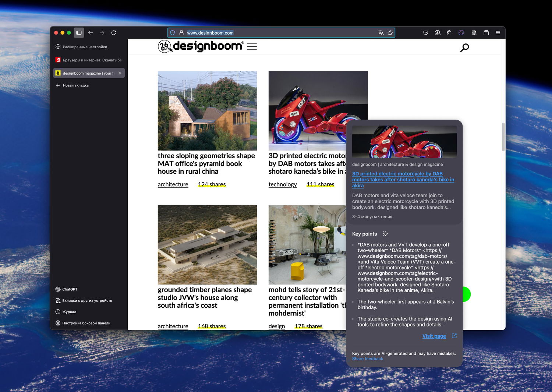Open Вкладки с других устройств panel
The image size is (552, 392).
84,301
